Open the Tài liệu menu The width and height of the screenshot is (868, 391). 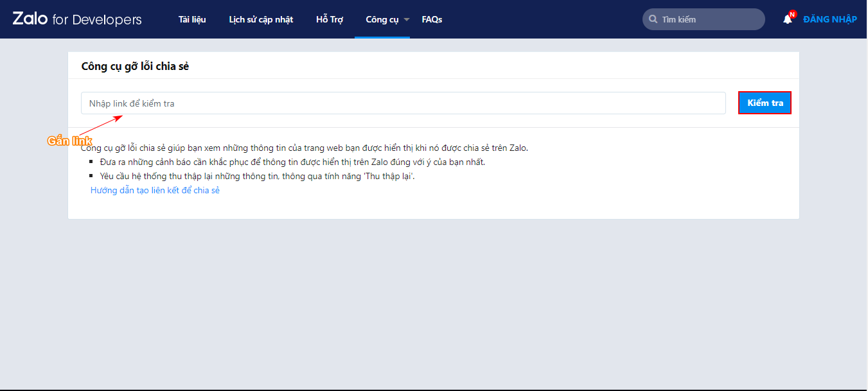[192, 19]
